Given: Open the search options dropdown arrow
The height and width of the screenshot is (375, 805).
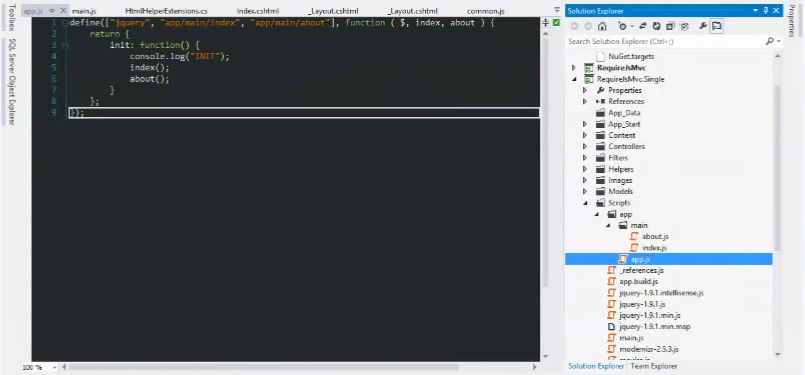Looking at the screenshot, I should [x=778, y=41].
